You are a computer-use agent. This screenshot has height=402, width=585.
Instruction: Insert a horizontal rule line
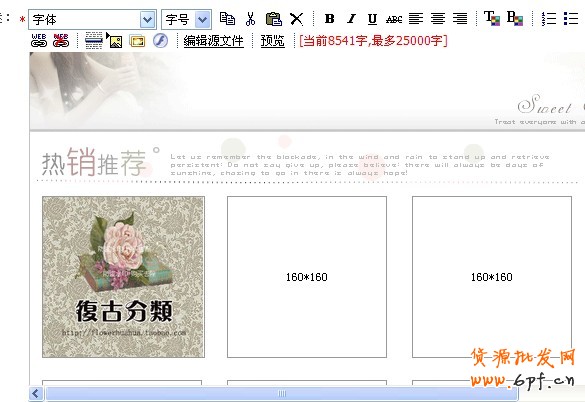94,40
